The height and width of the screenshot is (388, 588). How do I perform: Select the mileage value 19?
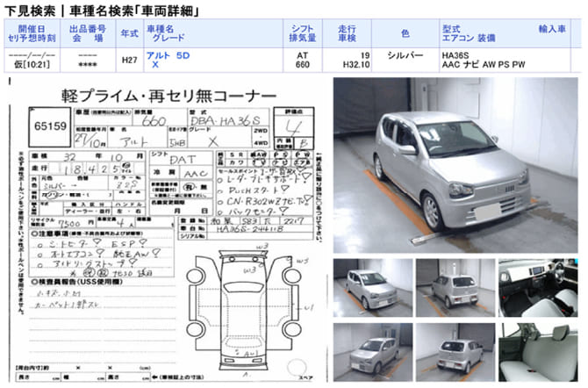(x=365, y=55)
